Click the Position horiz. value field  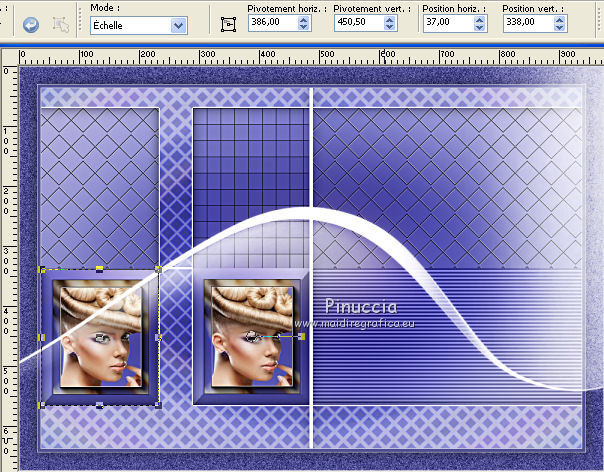448,22
